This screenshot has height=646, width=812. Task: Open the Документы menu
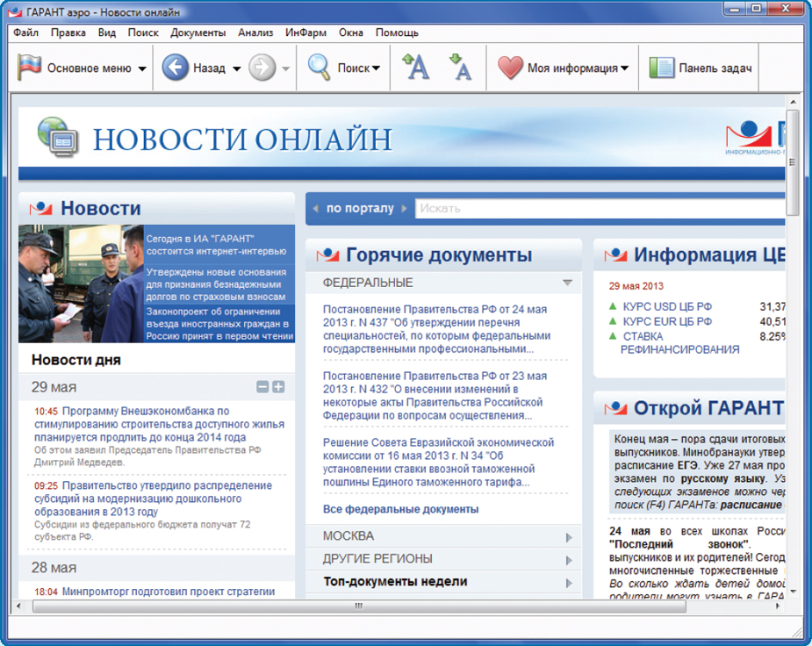coord(198,32)
